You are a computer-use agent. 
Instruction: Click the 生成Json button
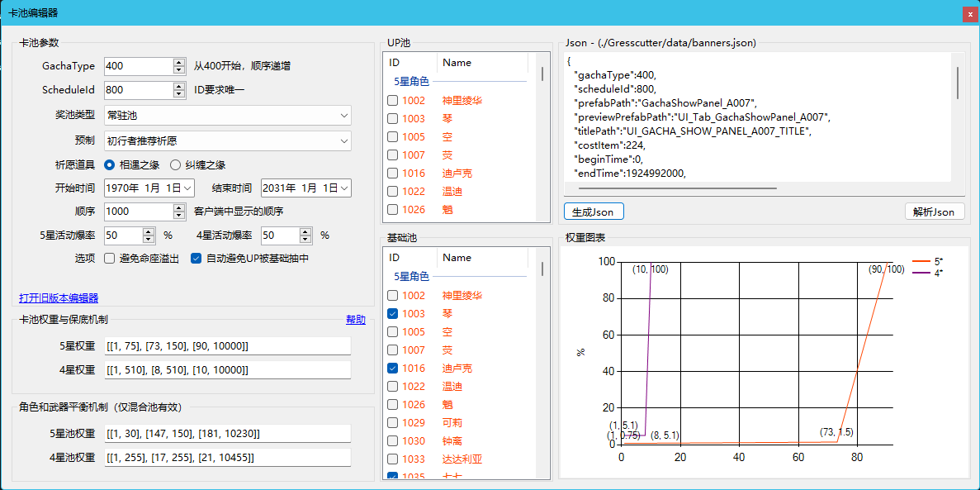[x=594, y=212]
